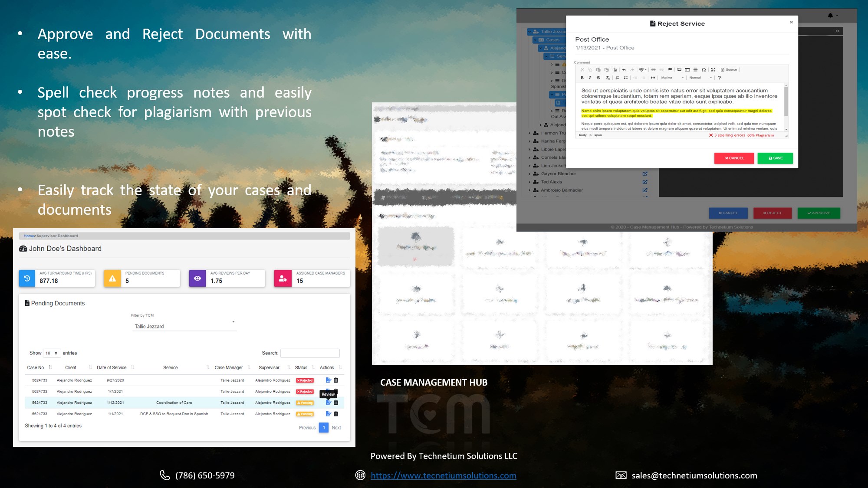The image size is (868, 488).
Task: Click SAVE in Reject Service dialog
Action: point(775,158)
